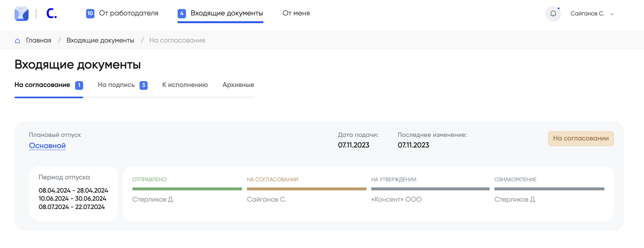This screenshot has width=644, height=248.
Task: Open the Архивные tab
Action: 238,85
